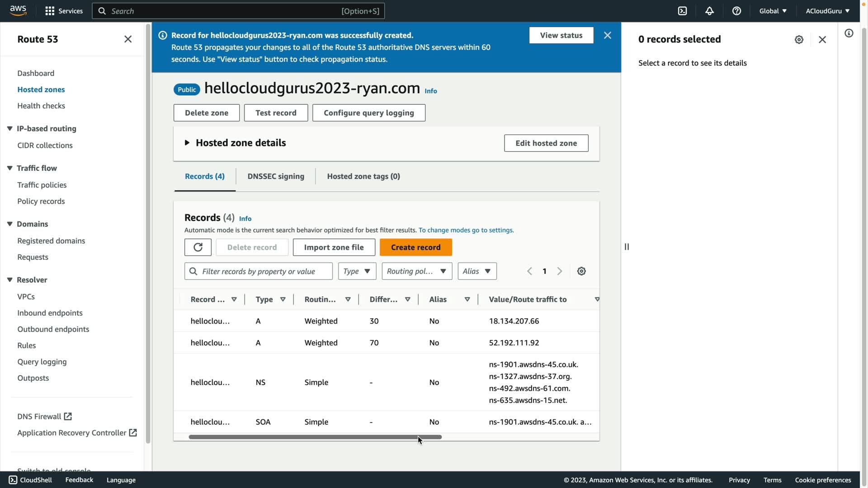
Task: Open the notifications bell
Action: click(x=709, y=11)
